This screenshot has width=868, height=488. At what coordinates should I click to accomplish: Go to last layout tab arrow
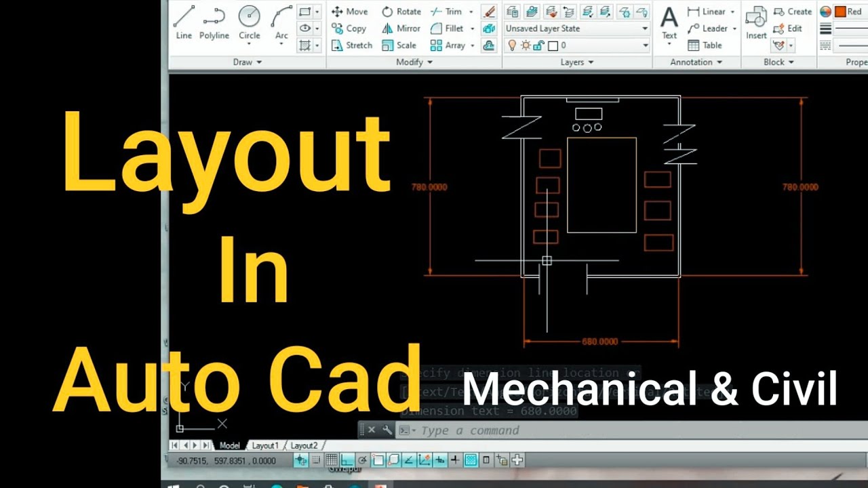[x=205, y=445]
